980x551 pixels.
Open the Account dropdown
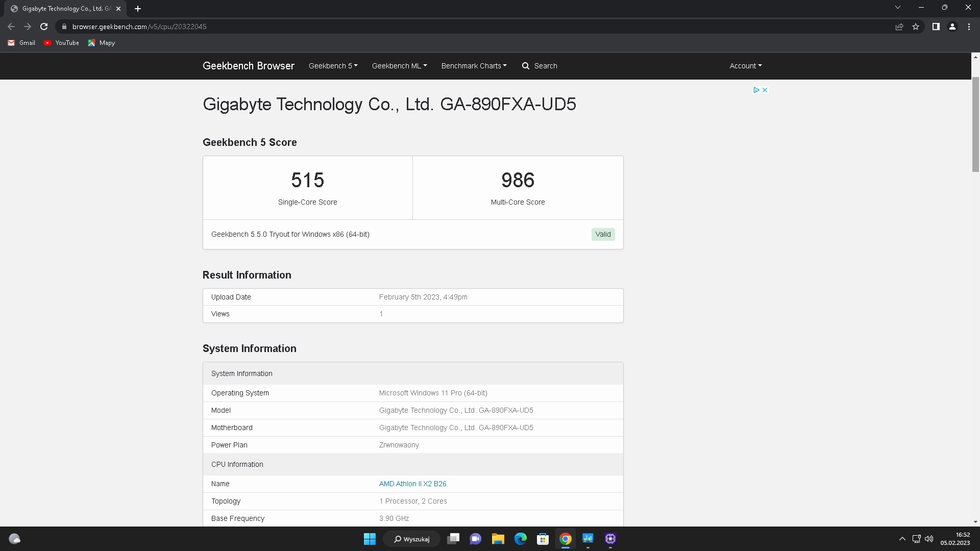click(x=745, y=66)
